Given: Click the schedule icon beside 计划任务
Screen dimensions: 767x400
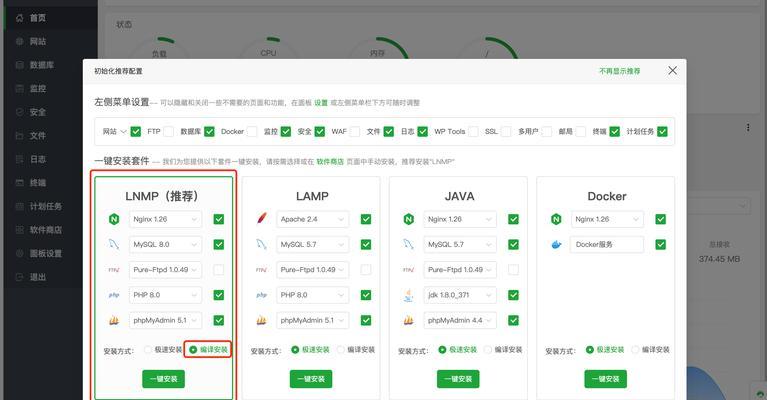Looking at the screenshot, I should coord(20,206).
